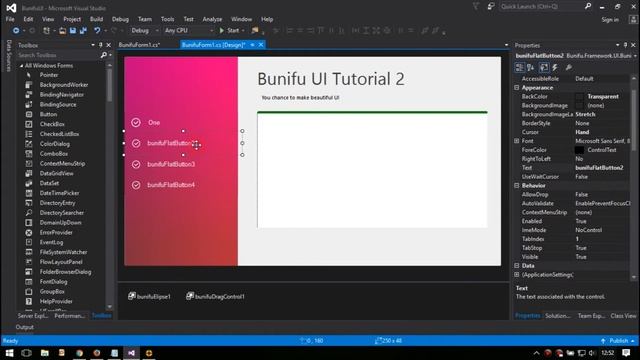Open File Explorer from the taskbar
The height and width of the screenshot is (360, 640).
click(x=44, y=353)
